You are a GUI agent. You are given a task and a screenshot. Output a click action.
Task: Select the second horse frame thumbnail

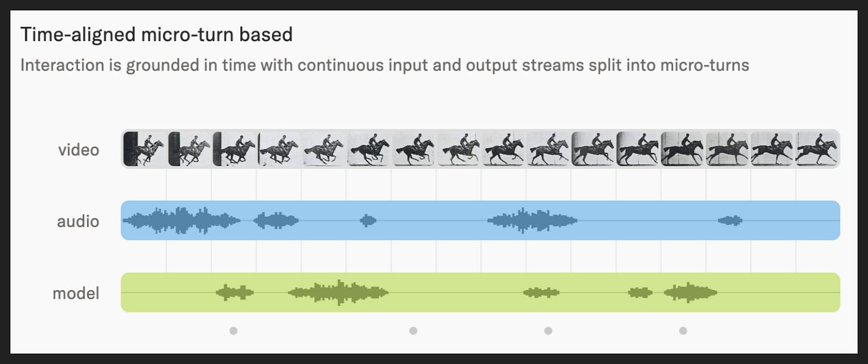(190, 149)
